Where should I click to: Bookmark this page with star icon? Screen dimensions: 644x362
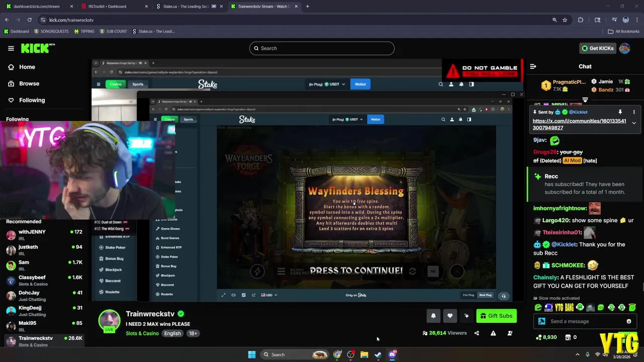click(x=565, y=20)
